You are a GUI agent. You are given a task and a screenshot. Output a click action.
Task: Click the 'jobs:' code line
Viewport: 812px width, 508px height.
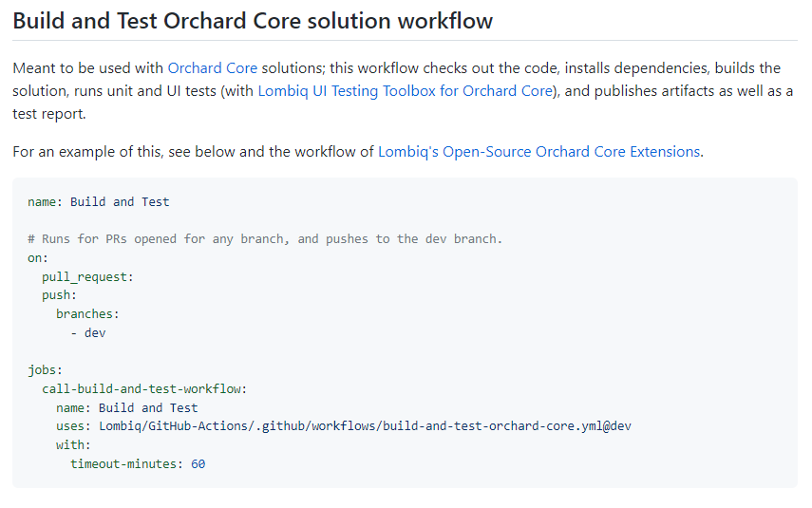45,369
